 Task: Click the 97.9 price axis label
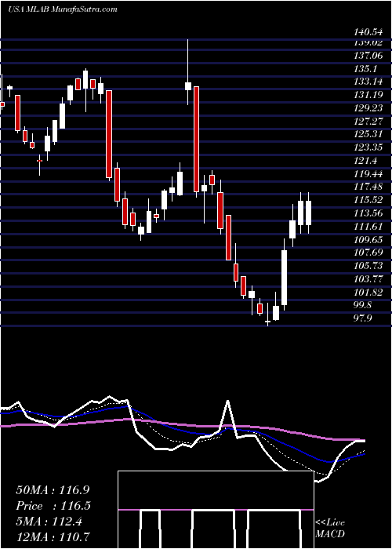[x=364, y=318]
